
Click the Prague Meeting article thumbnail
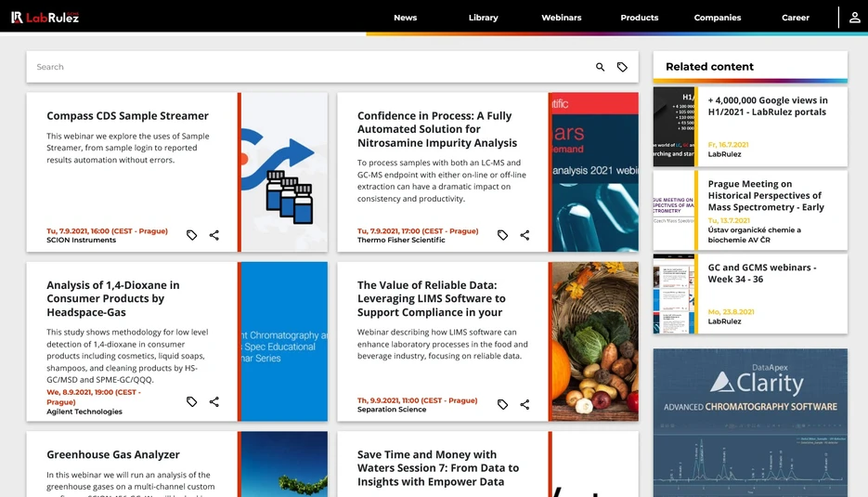[x=674, y=210]
